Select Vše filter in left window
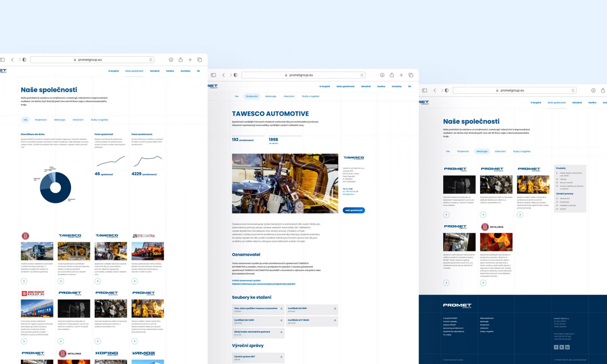Viewport: 607px width, 364px height. pyautogui.click(x=25, y=120)
